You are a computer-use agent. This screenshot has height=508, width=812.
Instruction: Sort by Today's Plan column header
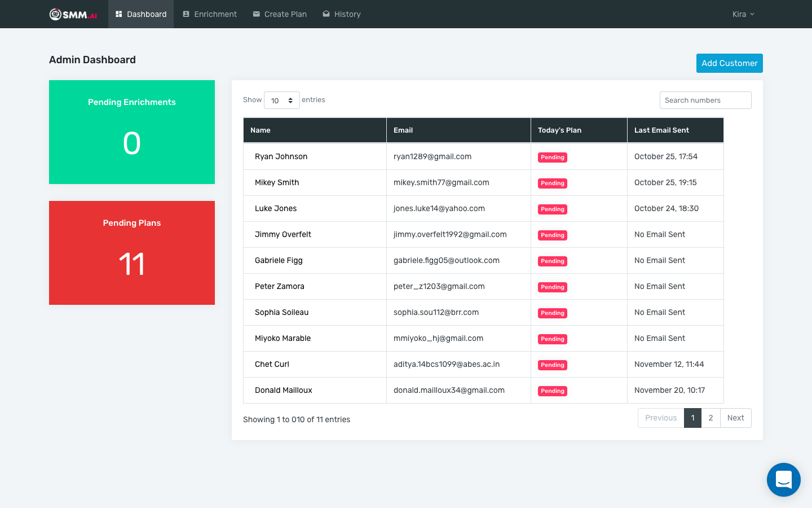(579, 130)
